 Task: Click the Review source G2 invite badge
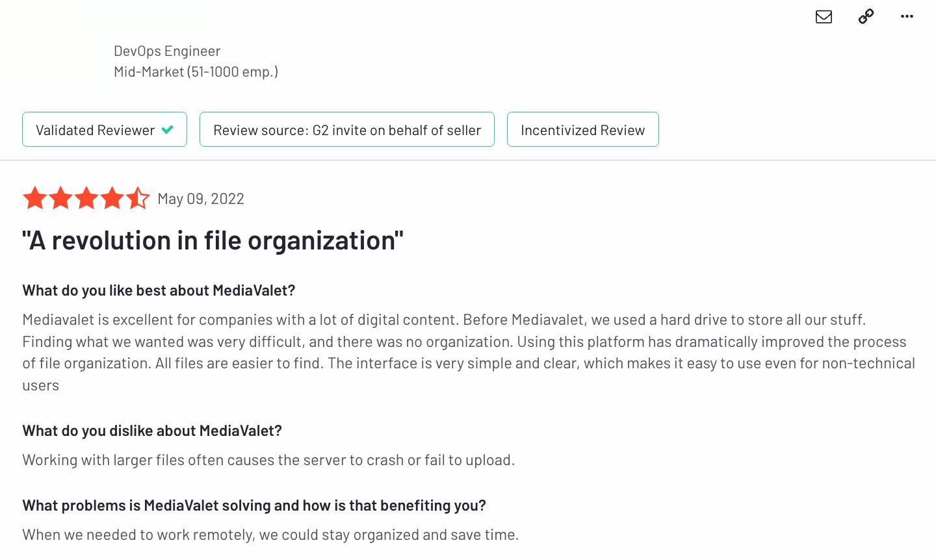pyautogui.click(x=347, y=129)
